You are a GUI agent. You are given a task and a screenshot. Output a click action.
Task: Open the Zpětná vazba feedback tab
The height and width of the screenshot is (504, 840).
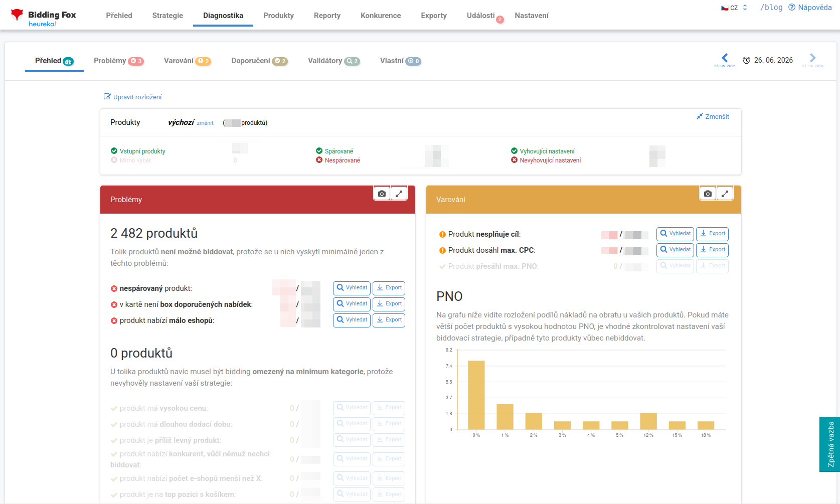829,444
